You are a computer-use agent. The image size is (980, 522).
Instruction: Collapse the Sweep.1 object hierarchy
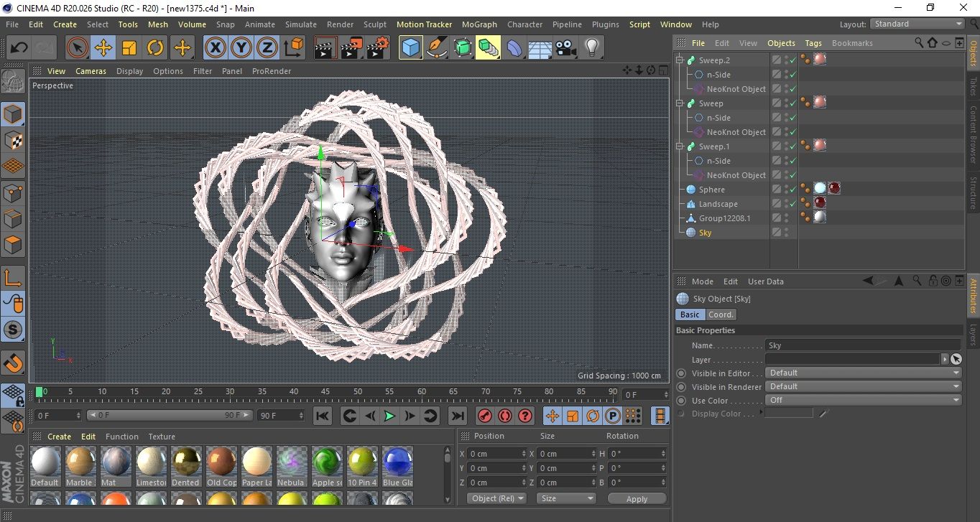679,146
